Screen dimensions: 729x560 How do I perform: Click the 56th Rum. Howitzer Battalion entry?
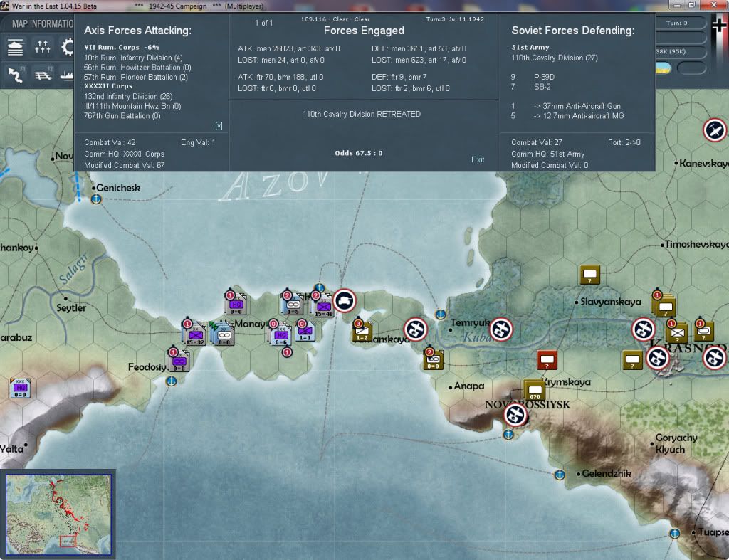[137, 68]
